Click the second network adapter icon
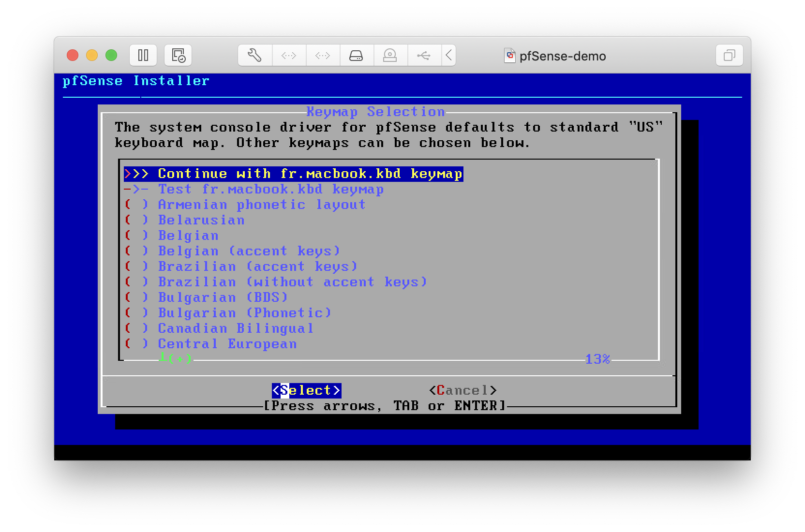 [x=323, y=56]
